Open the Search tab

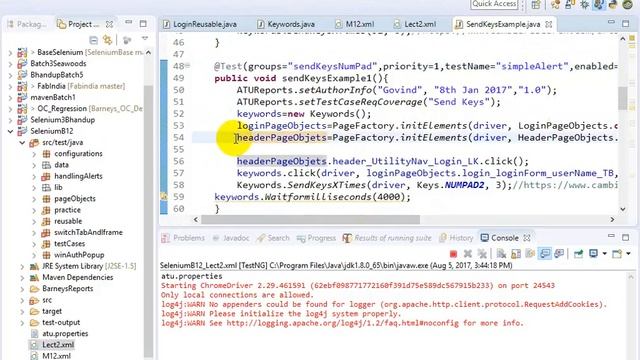273,238
